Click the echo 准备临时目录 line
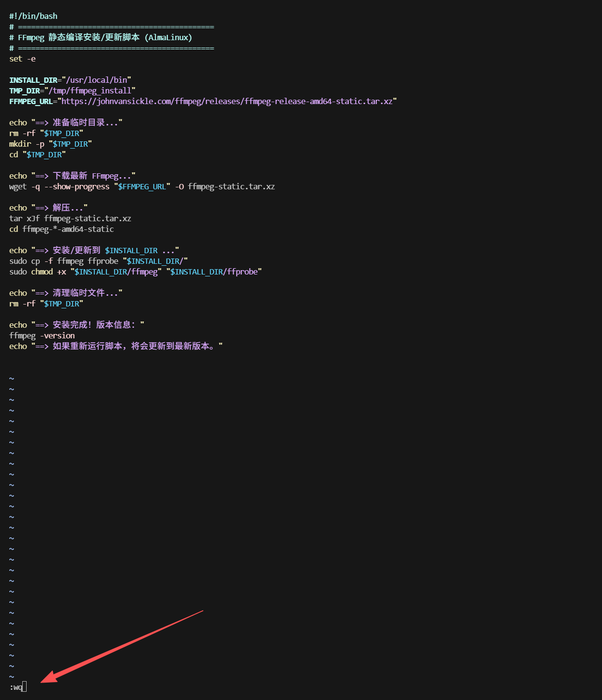 65,122
